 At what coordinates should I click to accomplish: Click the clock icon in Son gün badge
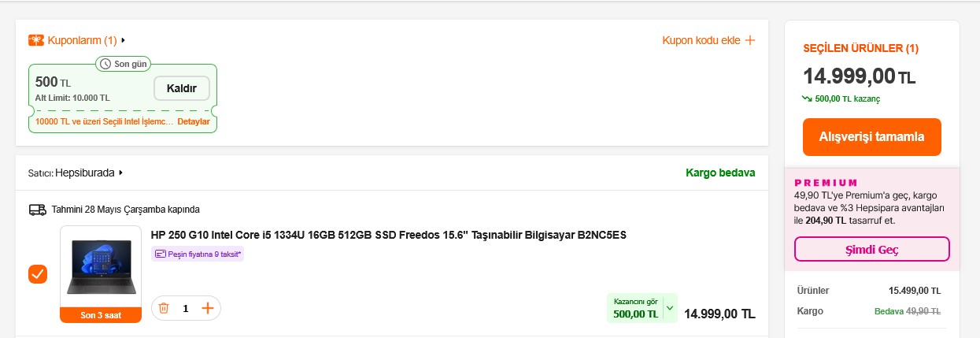click(107, 64)
